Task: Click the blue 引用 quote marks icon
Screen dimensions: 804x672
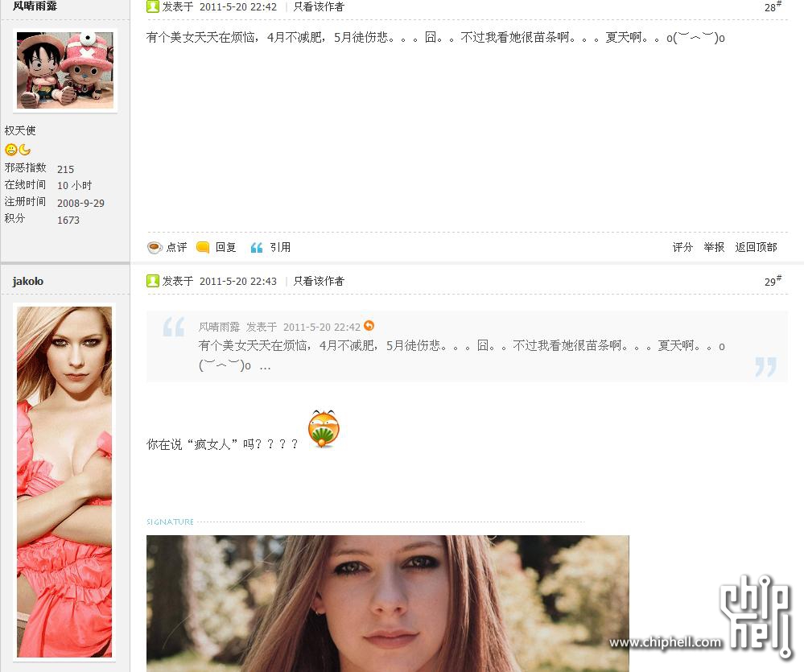Action: pos(257,248)
